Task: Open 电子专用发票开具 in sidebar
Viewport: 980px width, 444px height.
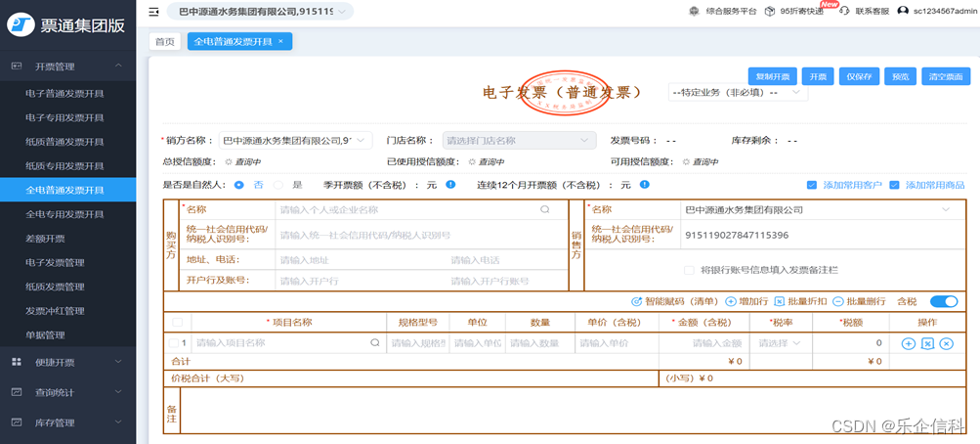Action: coord(67,117)
